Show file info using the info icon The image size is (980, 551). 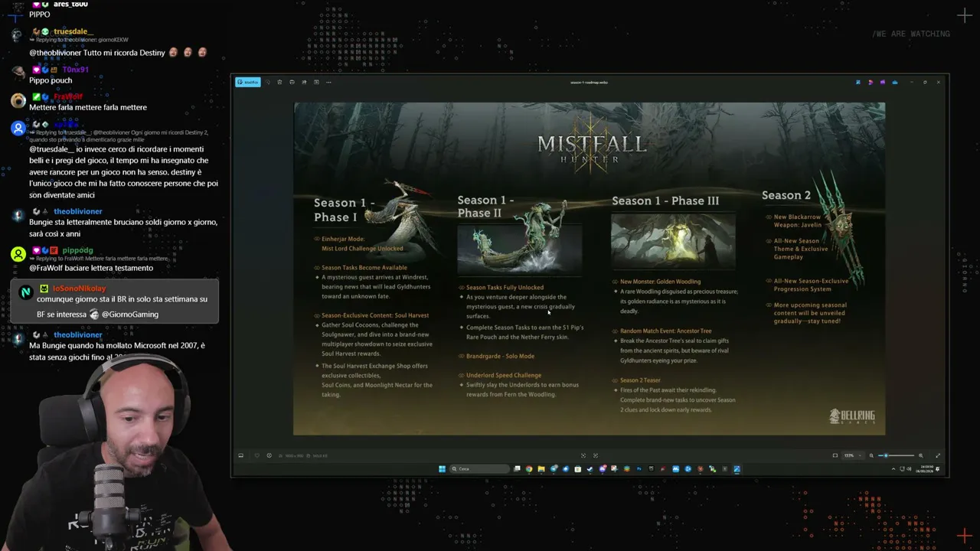[x=269, y=455]
